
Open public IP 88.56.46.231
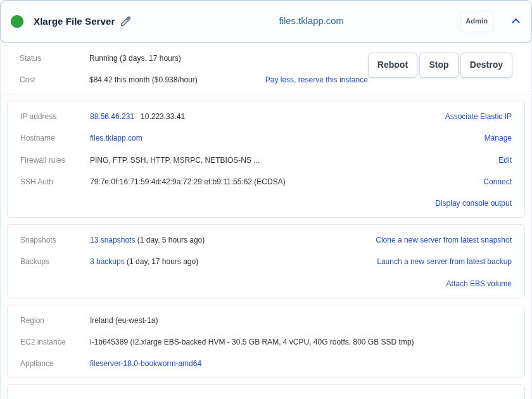coord(112,117)
